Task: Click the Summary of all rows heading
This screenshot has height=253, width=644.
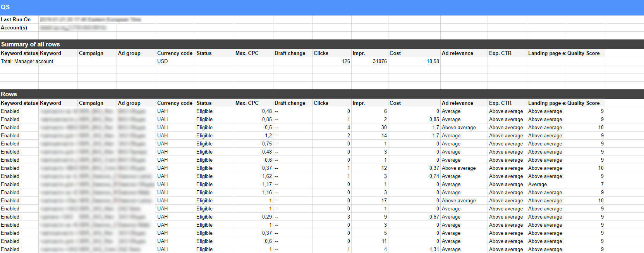Action: pyautogui.click(x=31, y=44)
